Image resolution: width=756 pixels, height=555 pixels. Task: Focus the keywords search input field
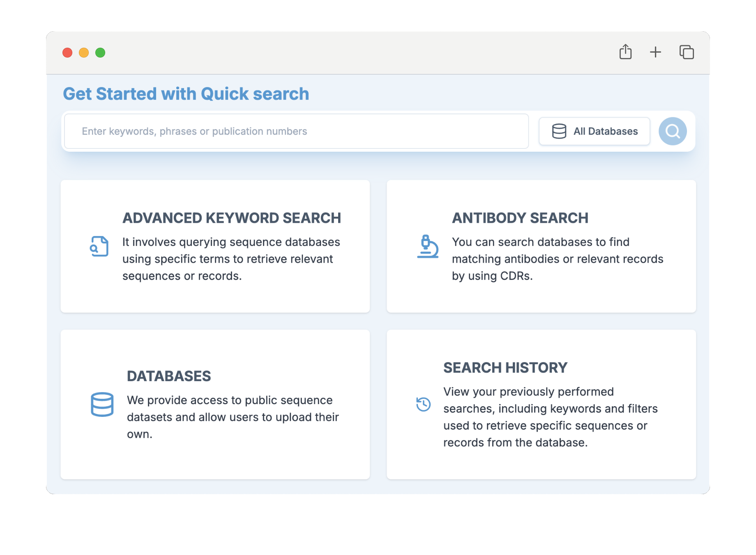[296, 132]
